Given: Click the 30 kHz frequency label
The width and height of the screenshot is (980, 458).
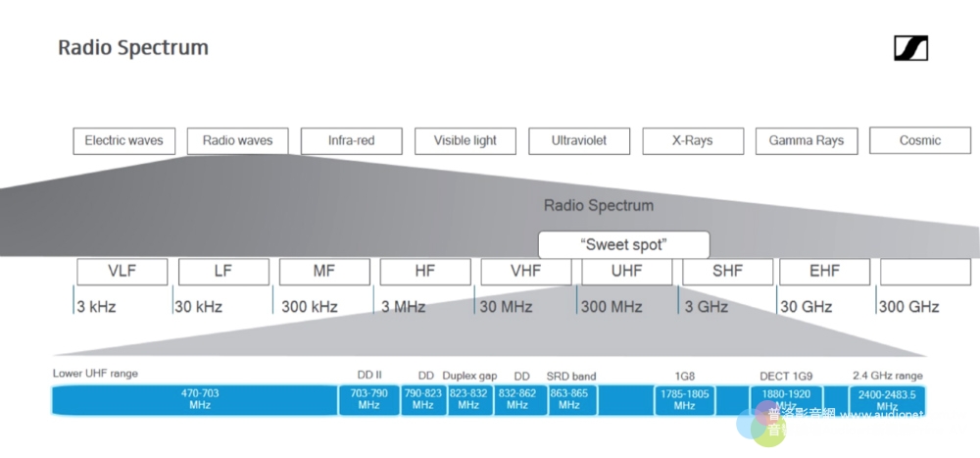Looking at the screenshot, I should click(x=199, y=307).
